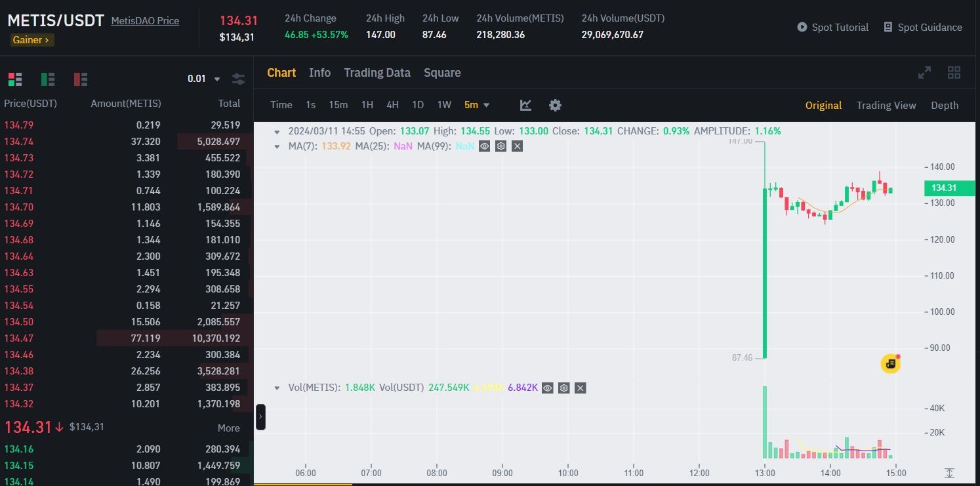Viewport: 980px width, 486px height.
Task: Open the MetisDAO Price link
Action: (x=145, y=21)
